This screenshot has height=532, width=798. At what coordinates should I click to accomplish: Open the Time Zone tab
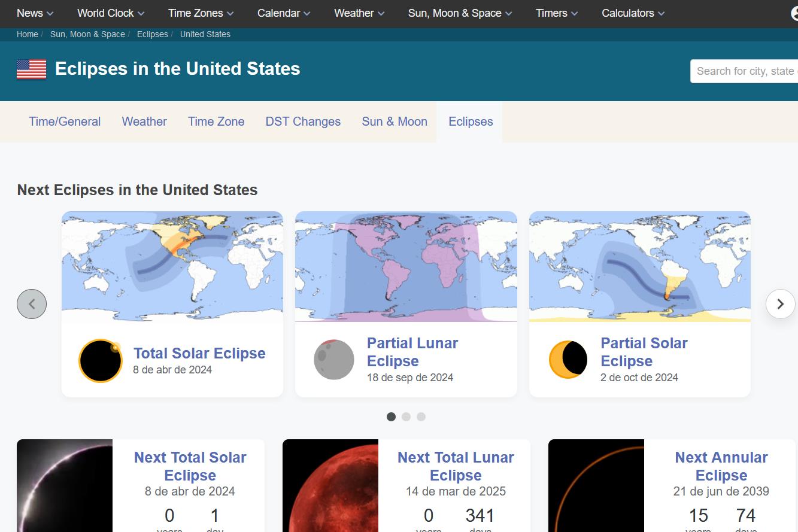(216, 121)
